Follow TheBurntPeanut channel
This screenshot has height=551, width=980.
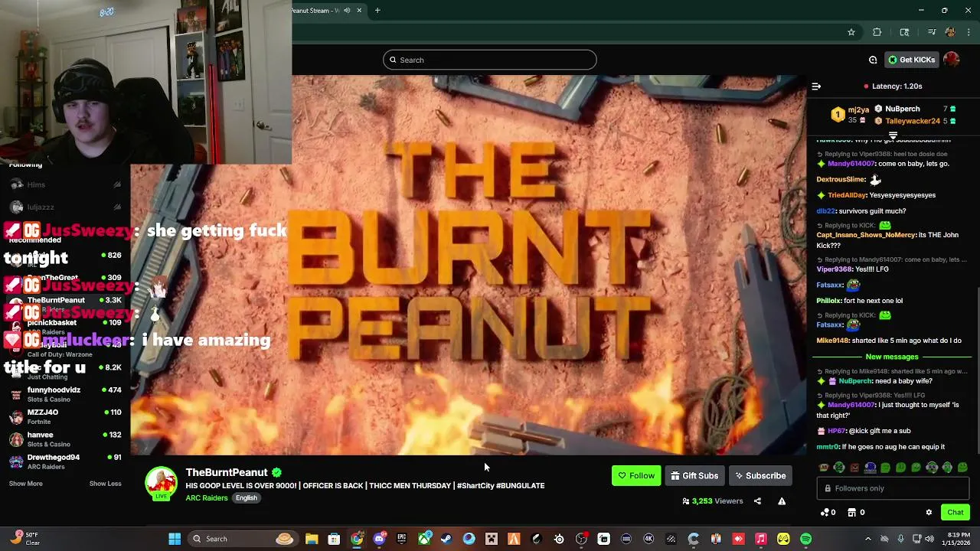pos(636,476)
